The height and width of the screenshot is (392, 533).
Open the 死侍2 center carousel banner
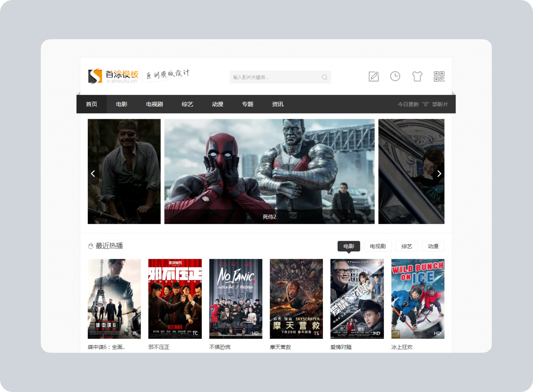[269, 171]
